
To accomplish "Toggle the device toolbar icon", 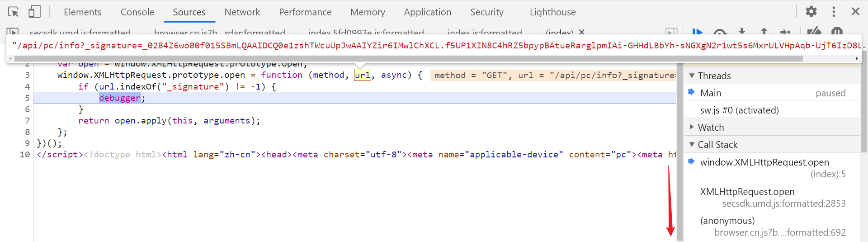I will [x=34, y=12].
